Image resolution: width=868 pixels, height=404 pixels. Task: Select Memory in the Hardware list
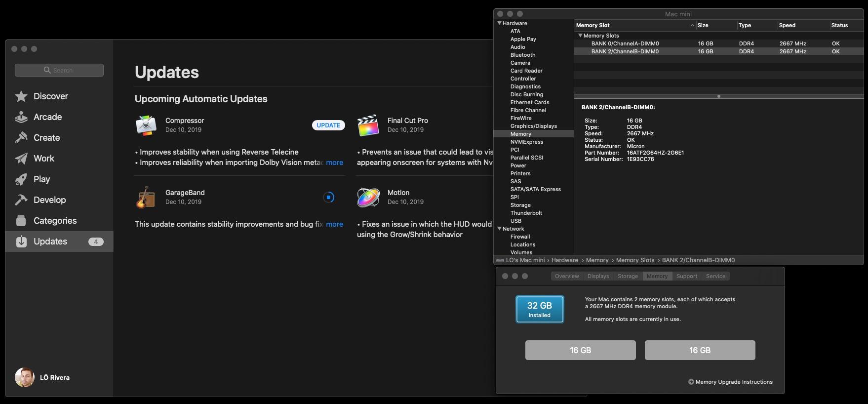coord(534,134)
